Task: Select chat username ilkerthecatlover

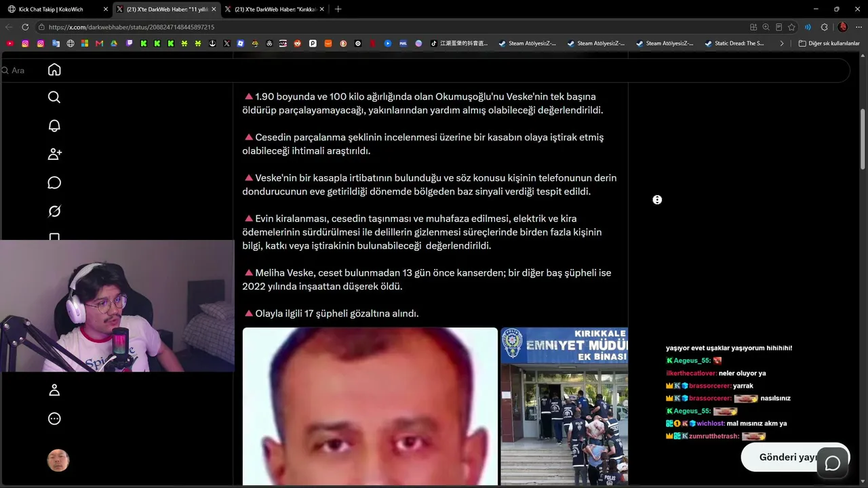Action: click(x=692, y=373)
